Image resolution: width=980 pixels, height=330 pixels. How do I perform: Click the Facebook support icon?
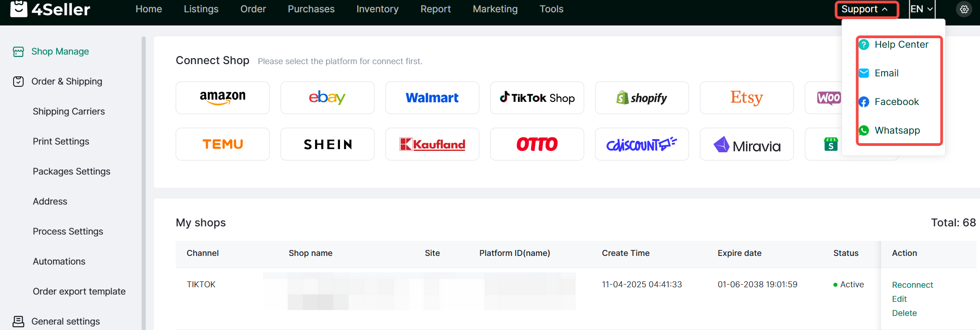864,102
